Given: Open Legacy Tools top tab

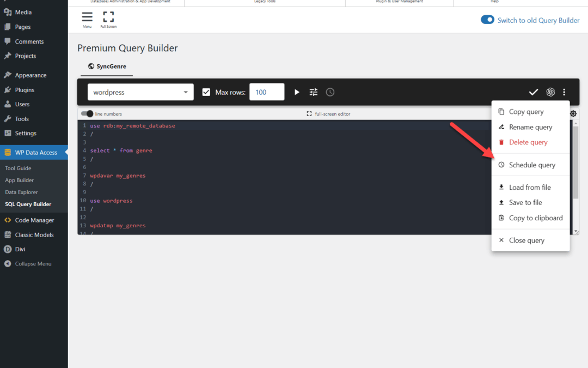Looking at the screenshot, I should click(265, 2).
